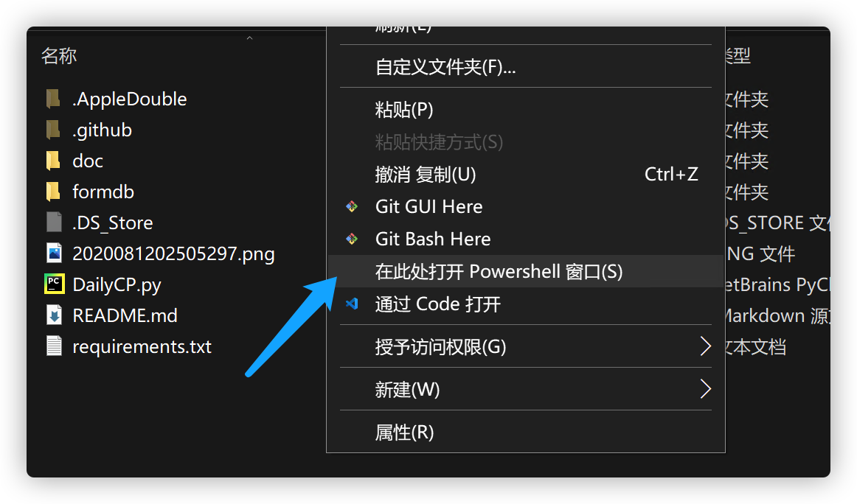Select the doc folder icon
Viewport: 857px width, 504px height.
coord(53,161)
